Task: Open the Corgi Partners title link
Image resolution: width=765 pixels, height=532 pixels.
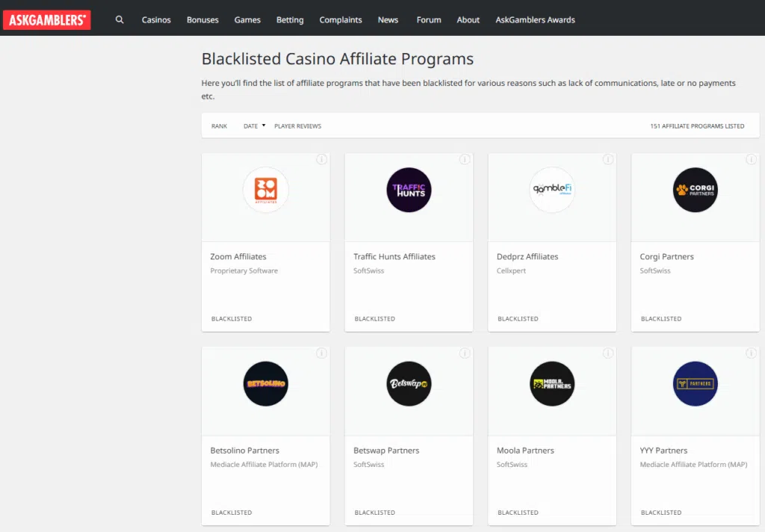Action: (x=666, y=256)
